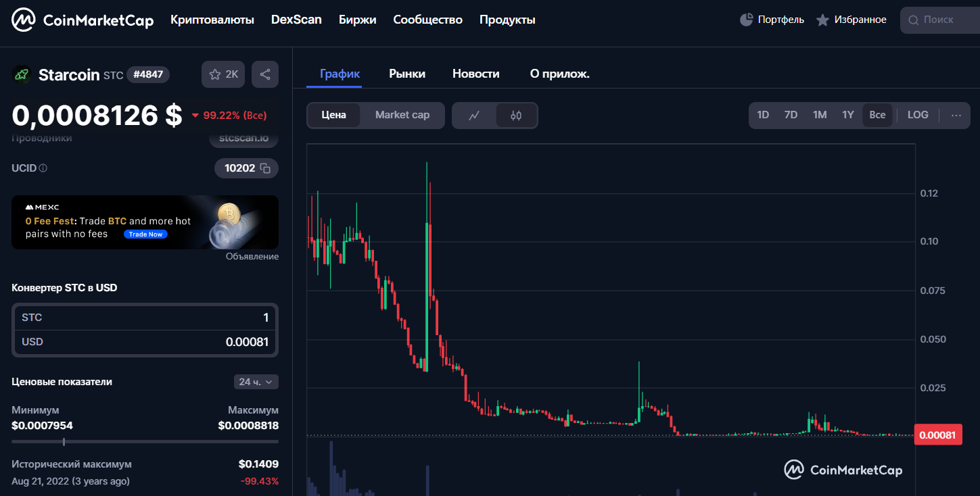Click the Trade Now button in MEXC ad
980x496 pixels.
click(145, 234)
